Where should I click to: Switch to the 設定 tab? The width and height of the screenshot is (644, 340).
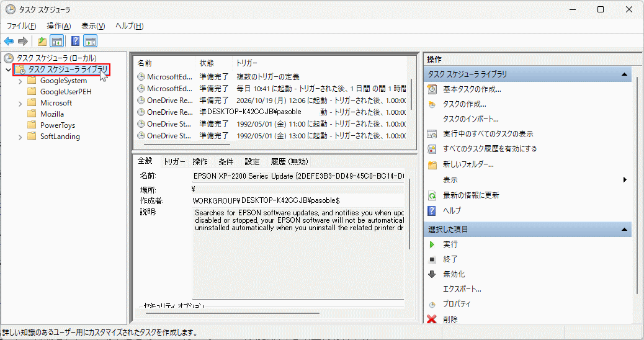point(252,162)
